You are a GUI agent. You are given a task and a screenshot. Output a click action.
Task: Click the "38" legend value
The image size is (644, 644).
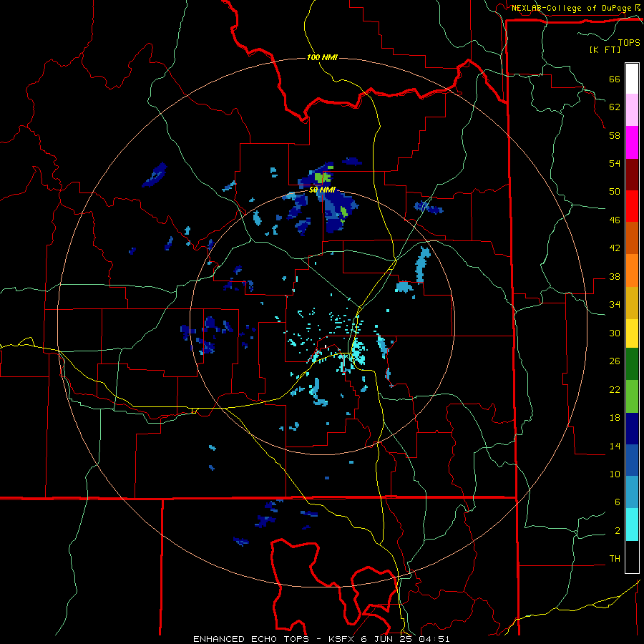[615, 276]
